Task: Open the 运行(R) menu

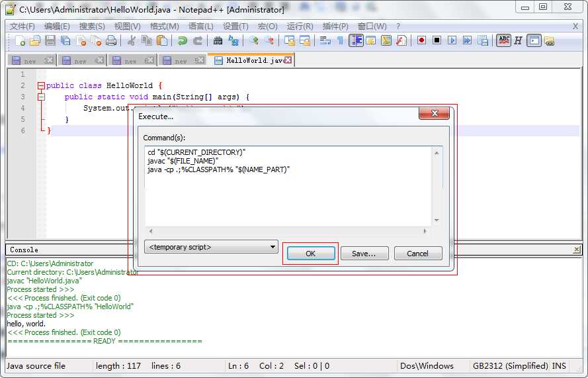Action: click(300, 26)
